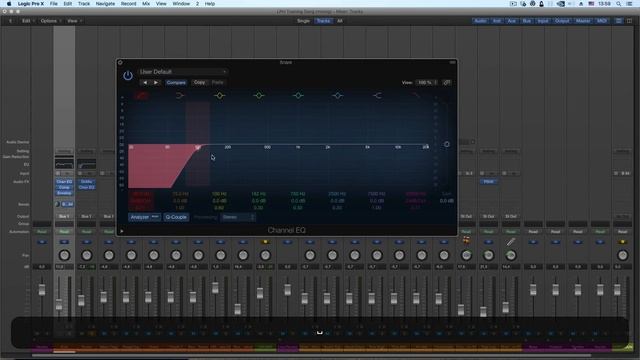Open the Mix menu
The image size is (640, 360).
coord(146,4)
